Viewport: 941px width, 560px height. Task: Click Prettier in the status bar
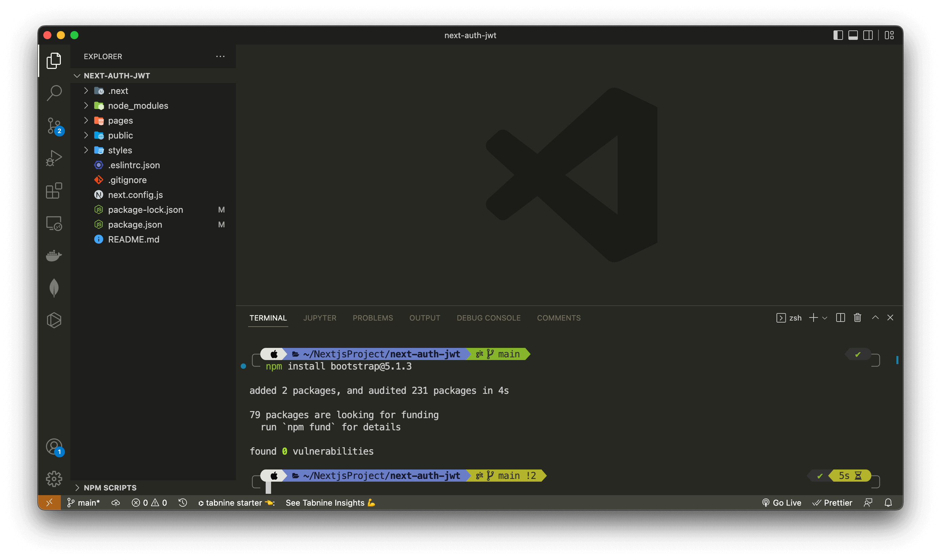833,503
